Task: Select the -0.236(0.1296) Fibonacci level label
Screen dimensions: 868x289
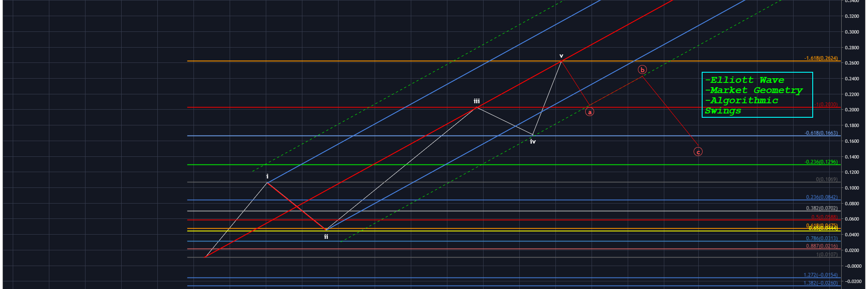Action: pyautogui.click(x=821, y=162)
